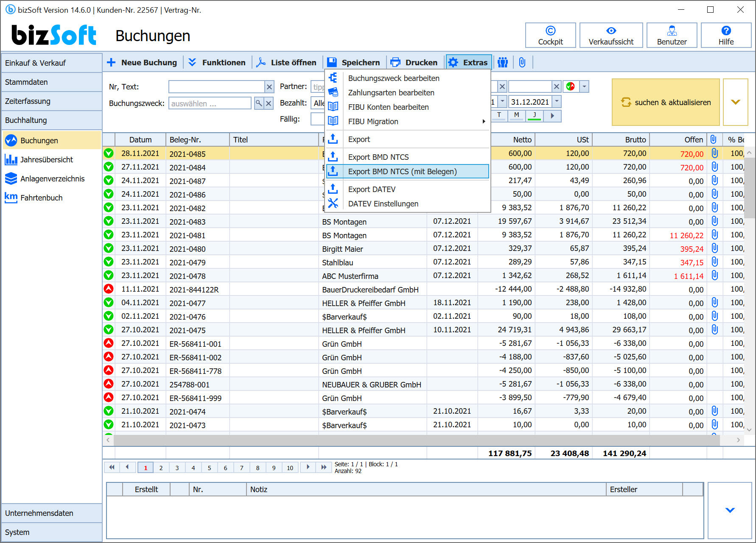Click magnifier next to Buchungszweck field
The height and width of the screenshot is (543, 756).
[x=258, y=103]
